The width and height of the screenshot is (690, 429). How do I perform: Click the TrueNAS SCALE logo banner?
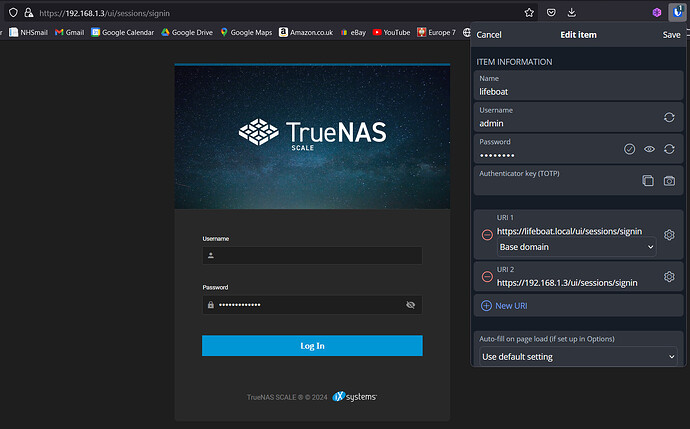(312, 137)
